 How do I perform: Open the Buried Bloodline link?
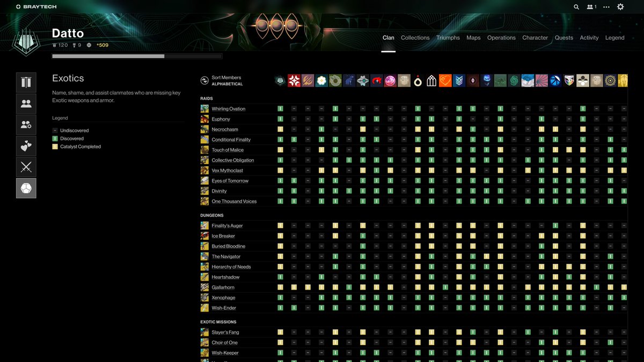229,246
